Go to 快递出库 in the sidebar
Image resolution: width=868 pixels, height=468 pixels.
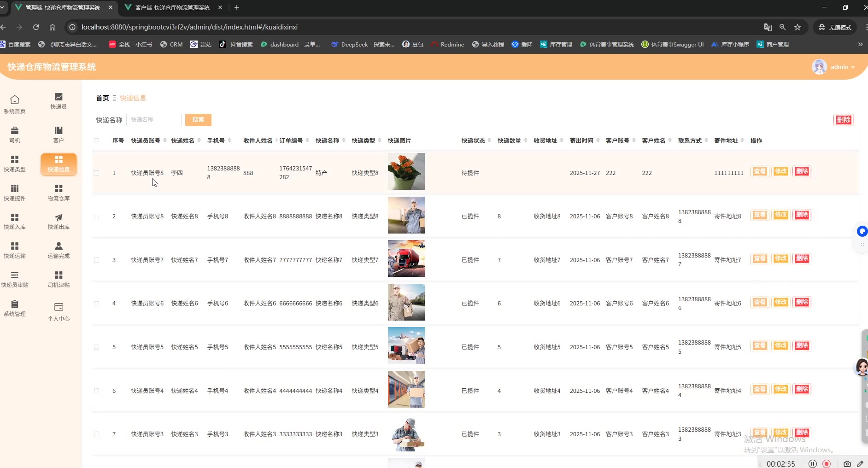[59, 222]
